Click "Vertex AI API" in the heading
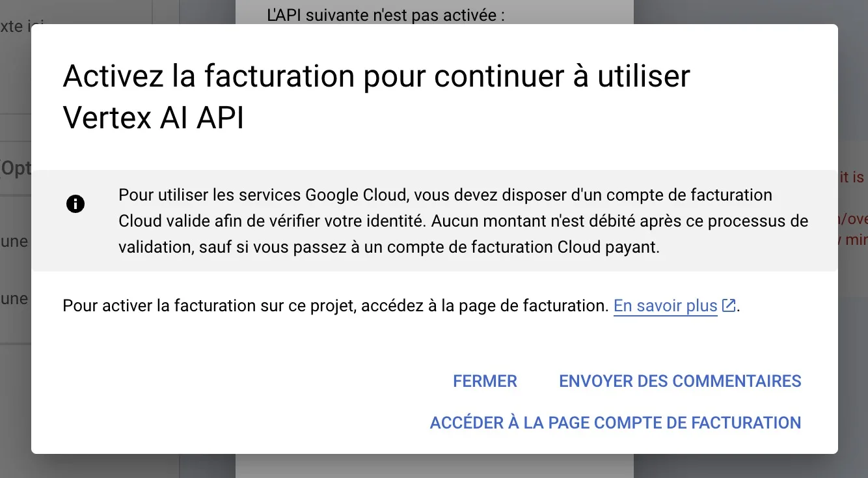Viewport: 868px width, 478px height. [153, 119]
